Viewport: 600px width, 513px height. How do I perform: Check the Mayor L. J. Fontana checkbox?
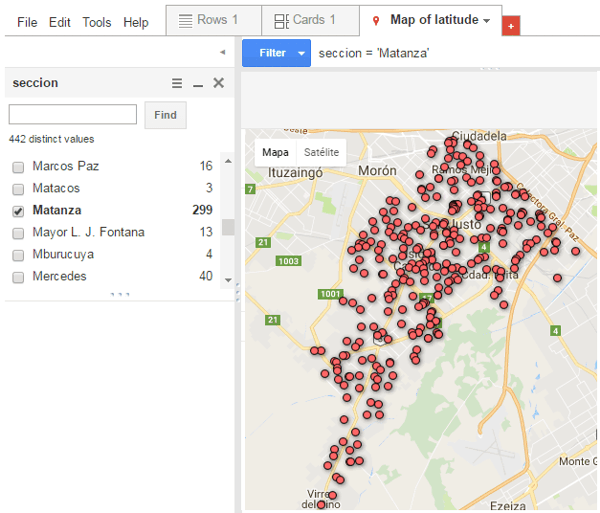click(18, 233)
